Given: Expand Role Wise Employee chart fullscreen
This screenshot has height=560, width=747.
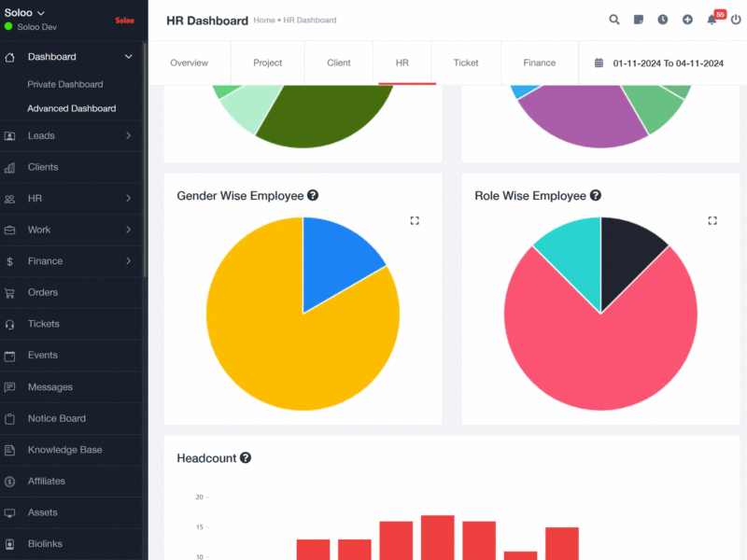Looking at the screenshot, I should (x=712, y=220).
